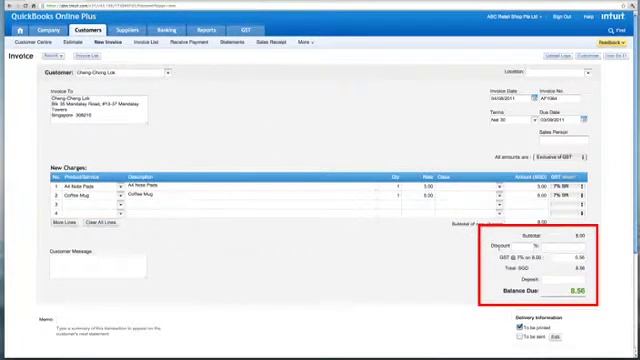Screen dimensions: 640x360
Task: Switch to the GST tab
Action: [x=246, y=30]
